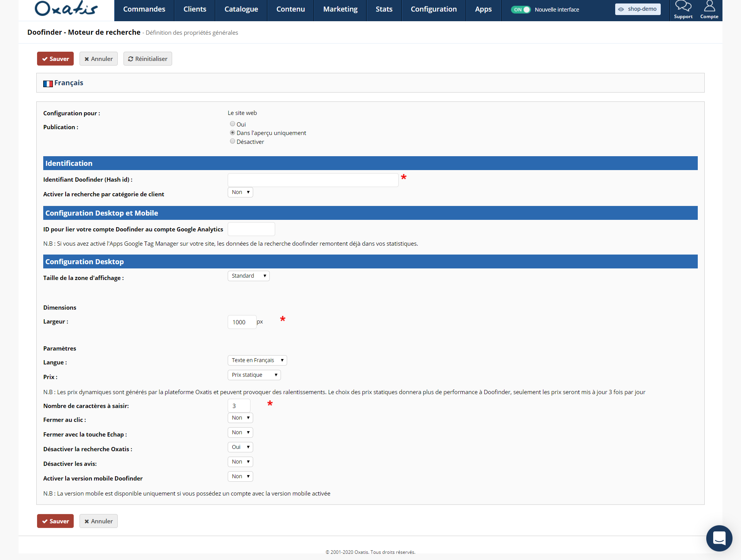Screen dimensions: 741x560
Task: Focus the Identifiant Doofinder Hash id field
Action: coord(313,180)
